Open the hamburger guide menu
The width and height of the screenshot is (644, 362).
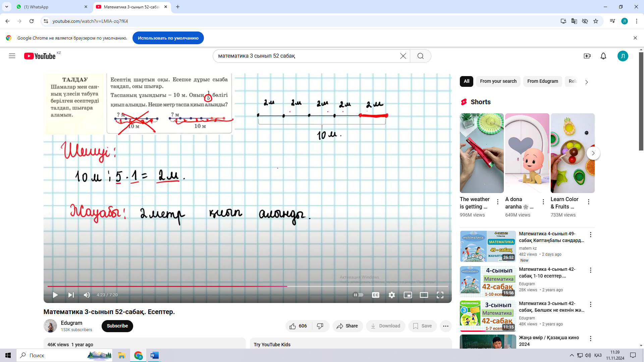click(x=12, y=56)
